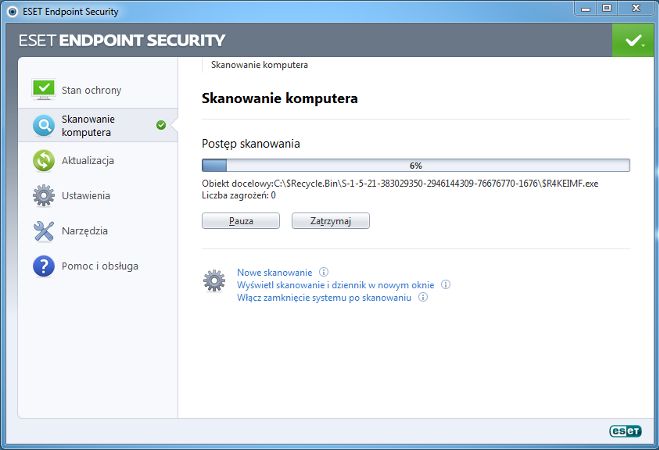Click the ESET eye icon in title bar
659x450 pixels.
12,11
